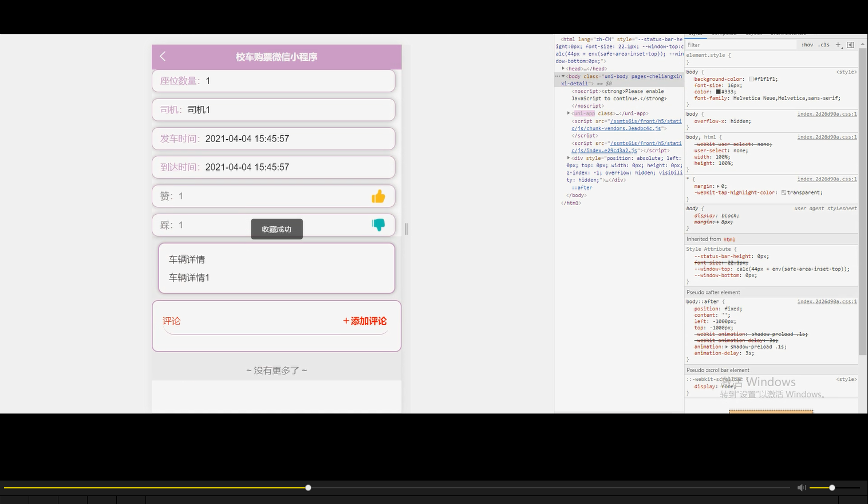
Task: Click the Styles pane vertical scrollbar
Action: [862, 201]
